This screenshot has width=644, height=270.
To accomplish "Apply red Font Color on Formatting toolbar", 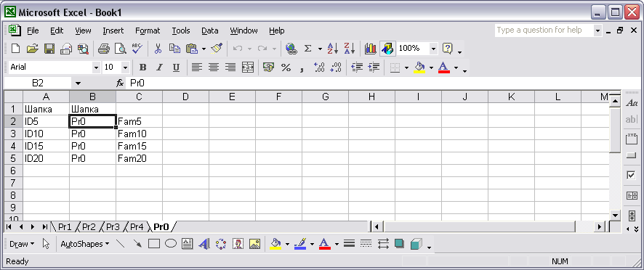I will (444, 67).
